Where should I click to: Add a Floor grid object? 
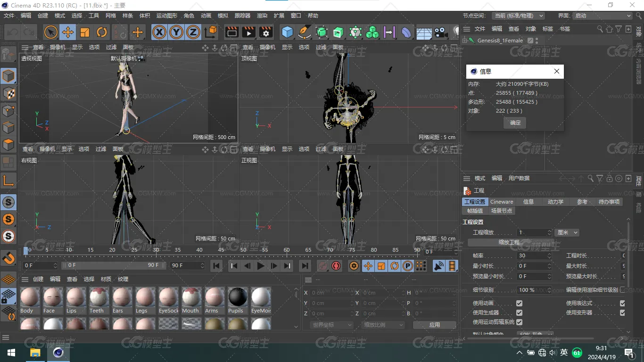424,32
